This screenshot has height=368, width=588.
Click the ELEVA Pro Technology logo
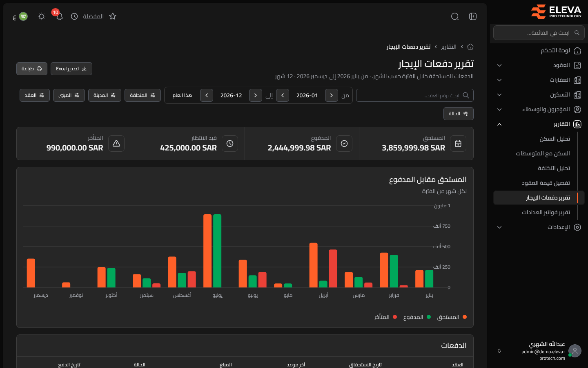coord(556,12)
